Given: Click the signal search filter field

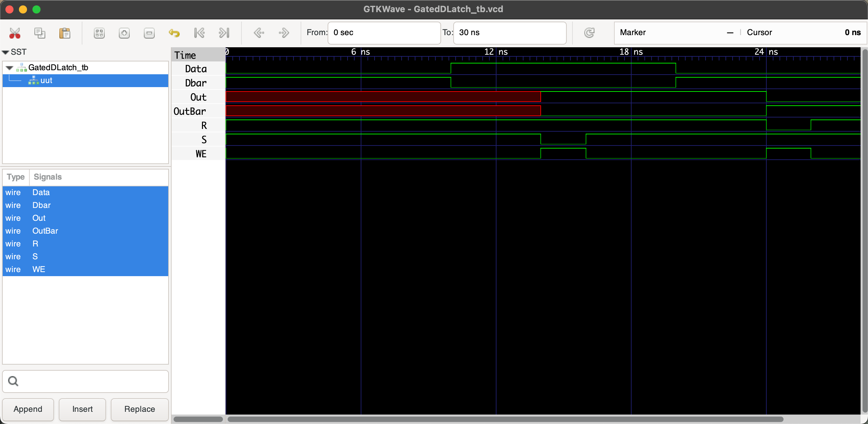Looking at the screenshot, I should [x=91, y=381].
